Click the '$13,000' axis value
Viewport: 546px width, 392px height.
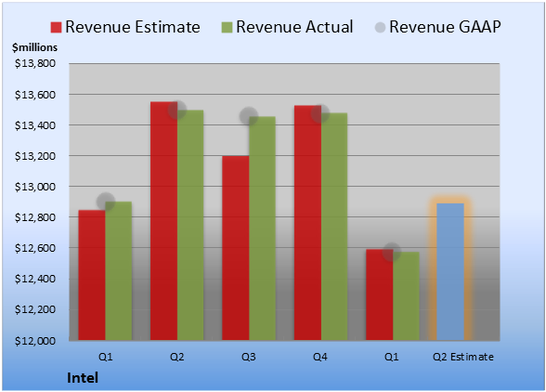(35, 187)
